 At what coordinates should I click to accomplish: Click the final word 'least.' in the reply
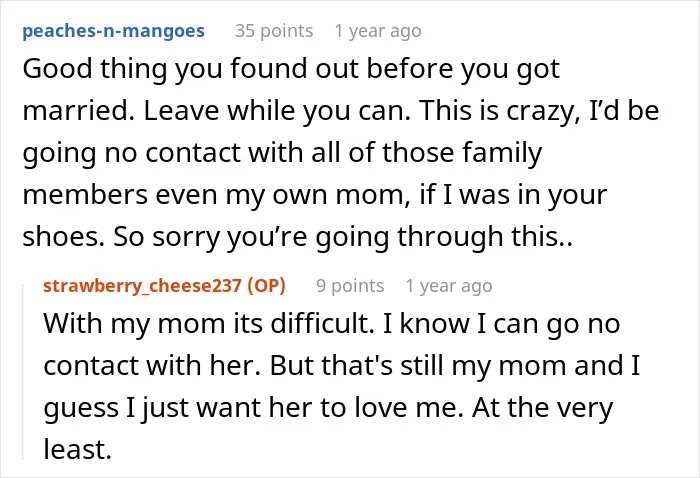point(77,449)
